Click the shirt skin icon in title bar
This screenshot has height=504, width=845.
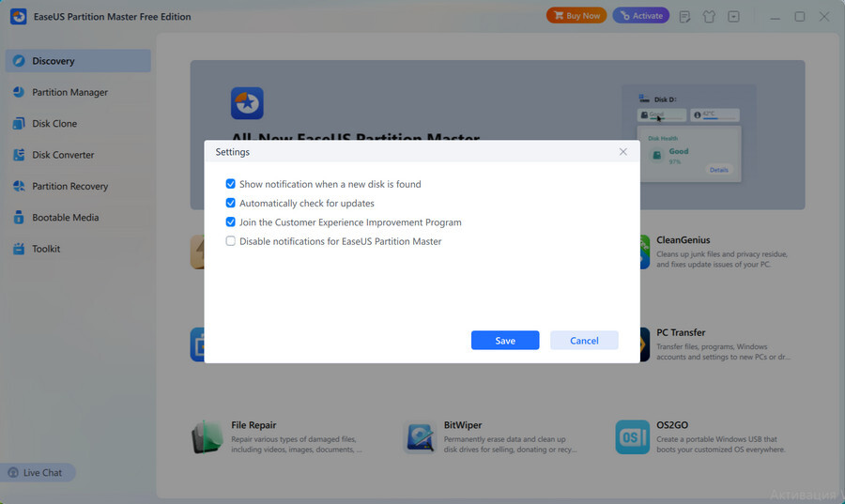point(709,17)
